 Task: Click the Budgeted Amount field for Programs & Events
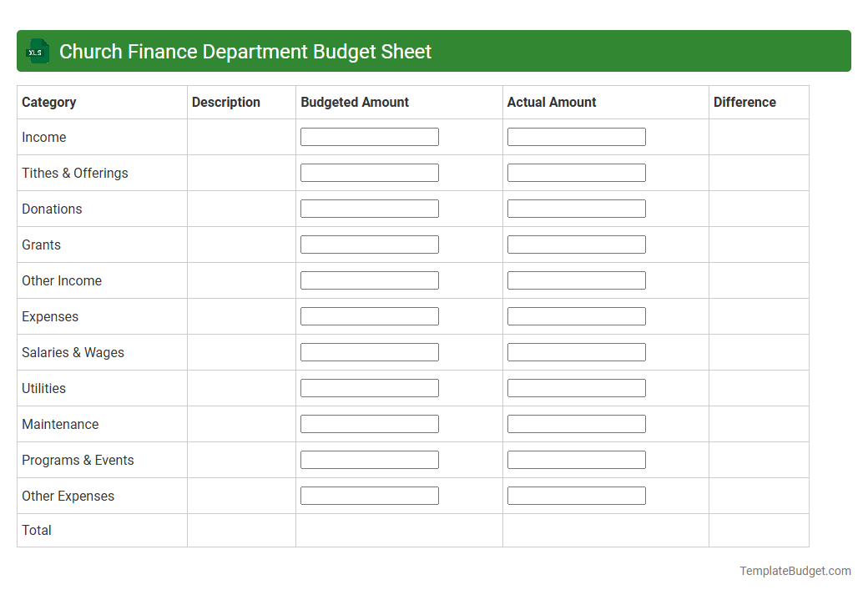pyautogui.click(x=369, y=459)
